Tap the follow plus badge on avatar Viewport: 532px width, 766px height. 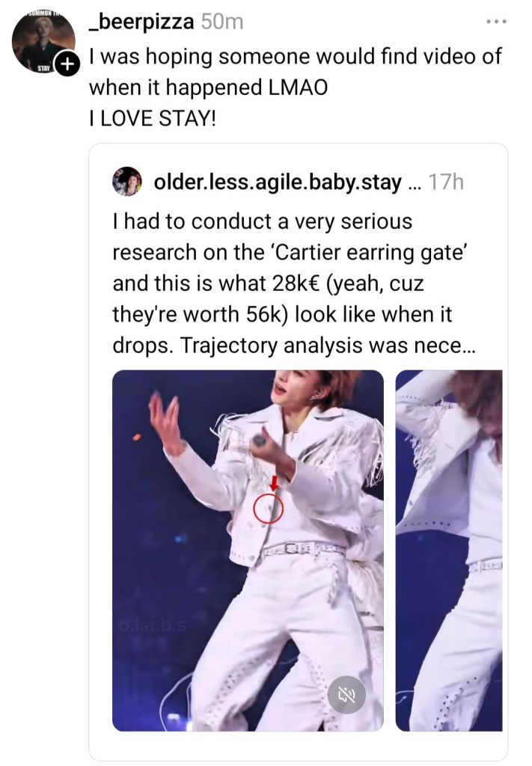67,66
